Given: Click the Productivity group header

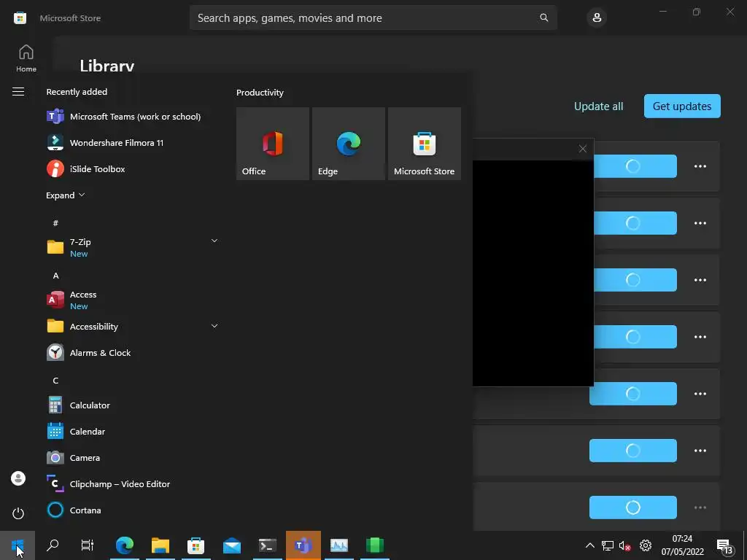Looking at the screenshot, I should coord(260,93).
